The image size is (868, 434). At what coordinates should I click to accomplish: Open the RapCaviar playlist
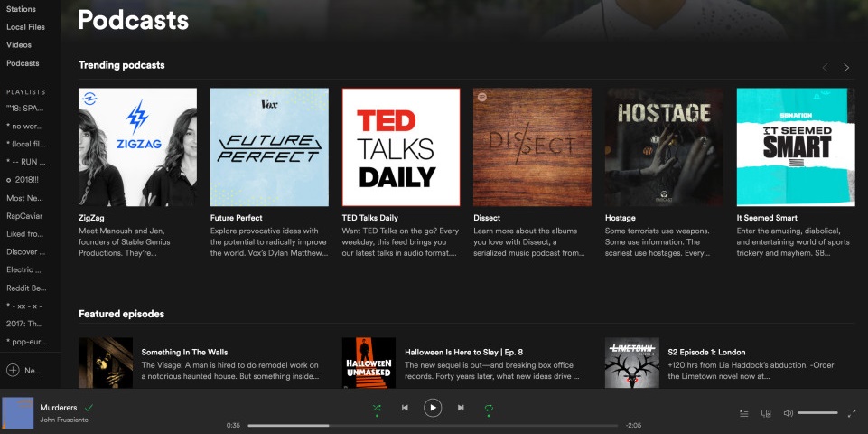click(24, 215)
